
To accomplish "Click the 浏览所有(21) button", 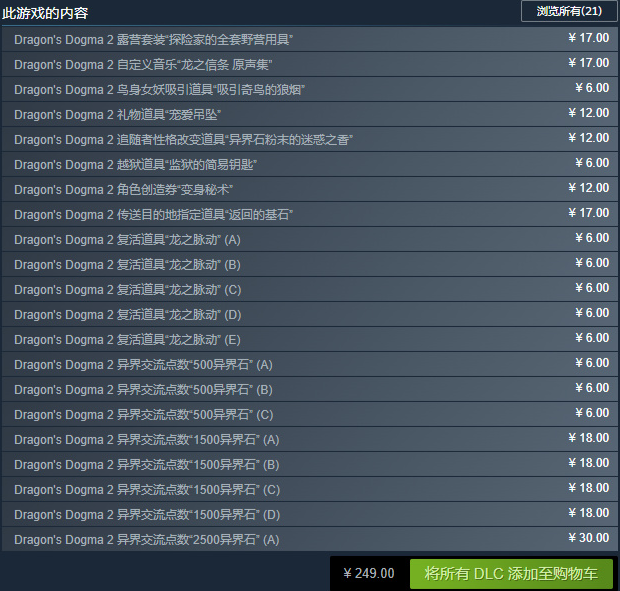I will [x=569, y=11].
